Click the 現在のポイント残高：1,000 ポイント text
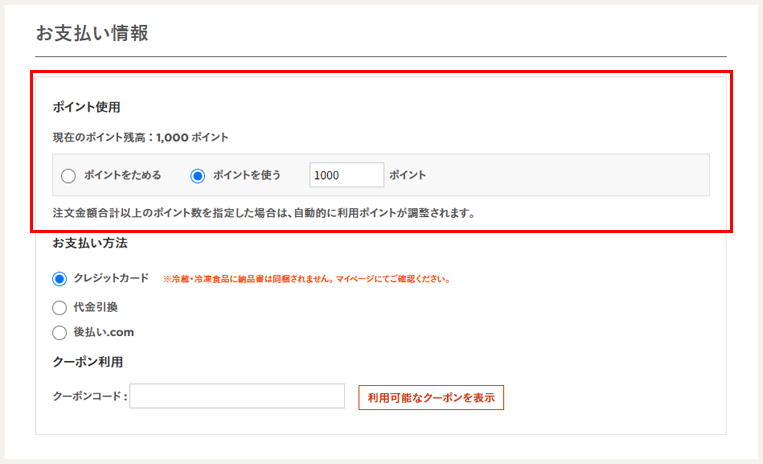Viewport: 763px width, 464px height. (140, 138)
